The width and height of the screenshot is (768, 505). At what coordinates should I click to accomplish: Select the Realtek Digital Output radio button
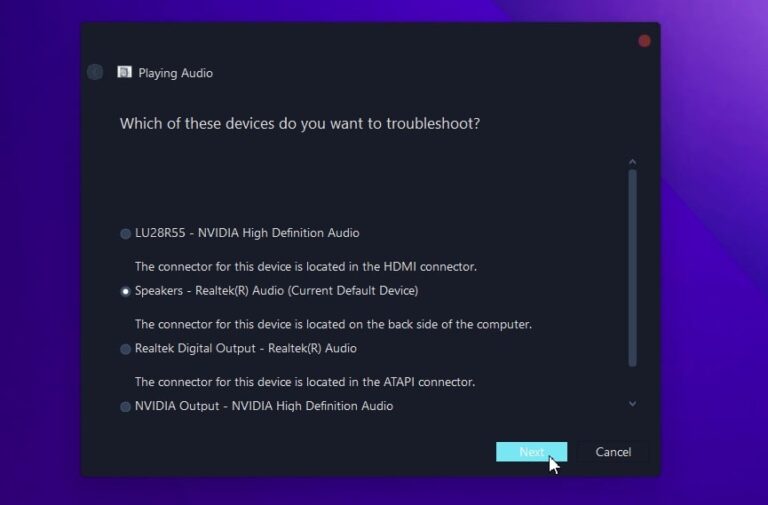pyautogui.click(x=125, y=349)
